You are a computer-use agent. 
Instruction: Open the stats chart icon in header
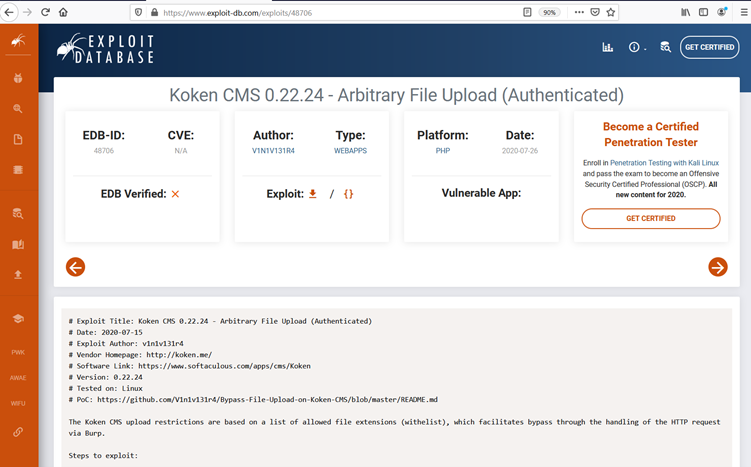[x=607, y=47]
